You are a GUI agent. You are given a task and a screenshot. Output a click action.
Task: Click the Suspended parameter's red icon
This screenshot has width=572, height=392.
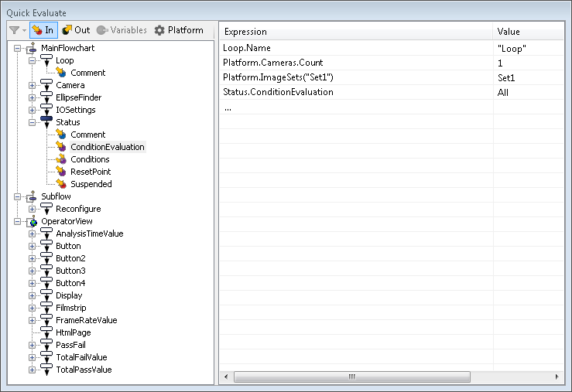point(61,184)
